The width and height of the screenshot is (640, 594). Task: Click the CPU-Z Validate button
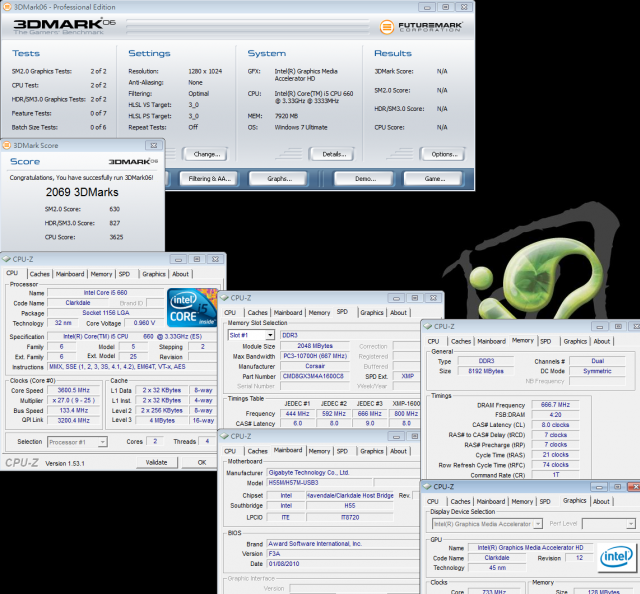(x=156, y=463)
